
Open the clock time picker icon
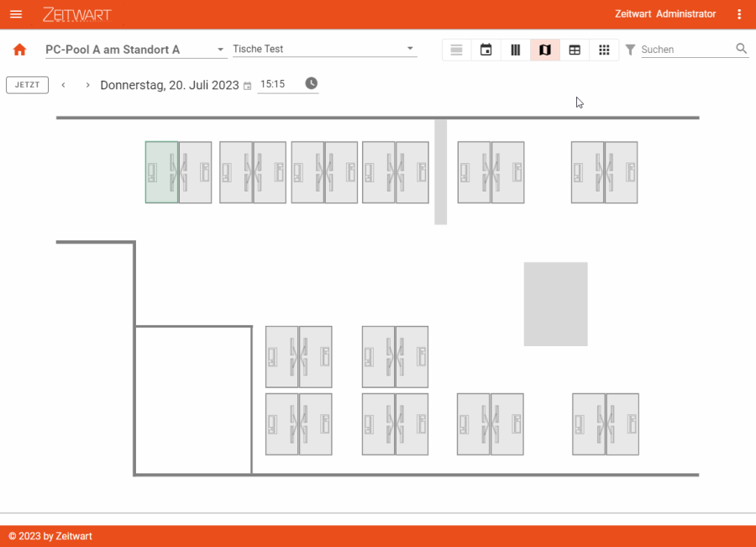(x=312, y=83)
